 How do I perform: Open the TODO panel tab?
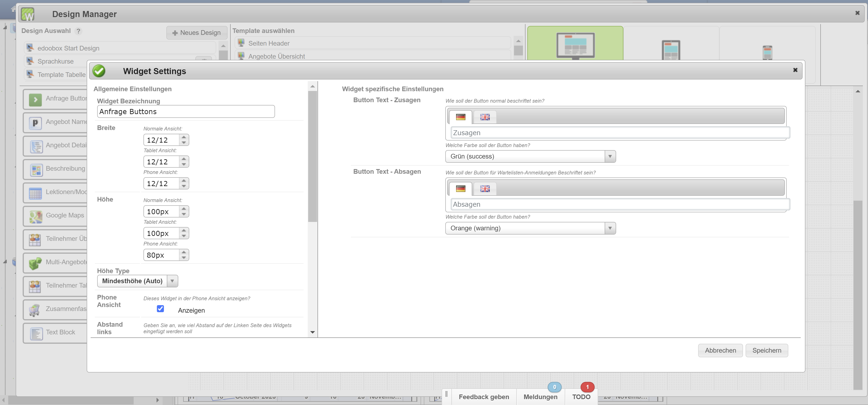click(581, 397)
